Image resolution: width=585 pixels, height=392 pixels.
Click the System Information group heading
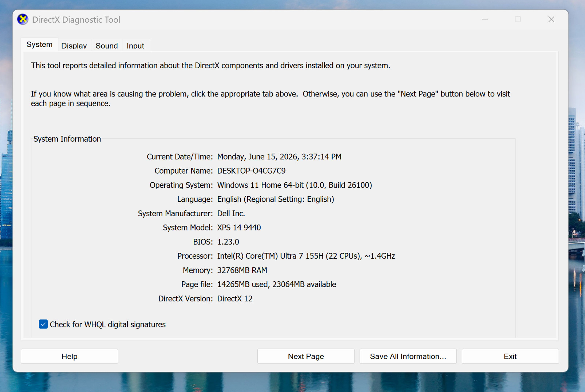(67, 139)
